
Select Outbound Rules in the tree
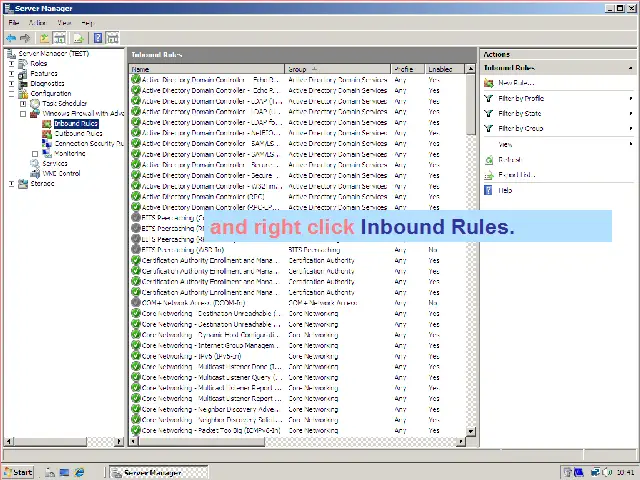[78, 133]
